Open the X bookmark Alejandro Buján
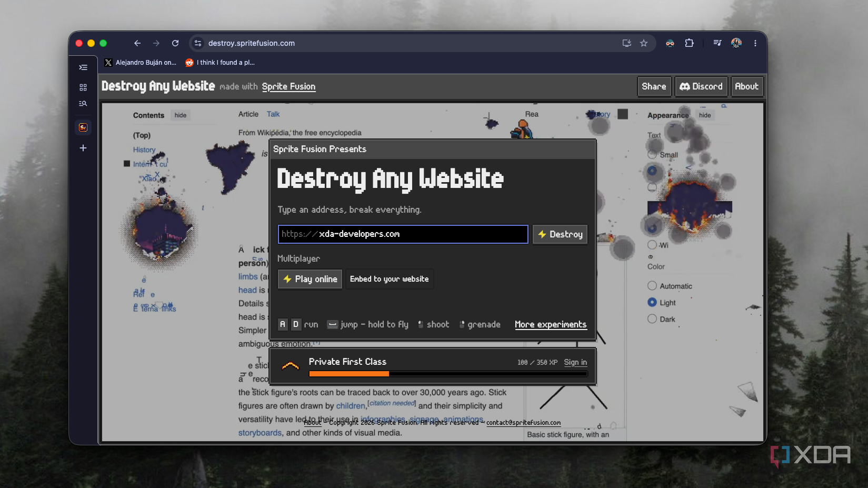868x488 pixels. (141, 63)
